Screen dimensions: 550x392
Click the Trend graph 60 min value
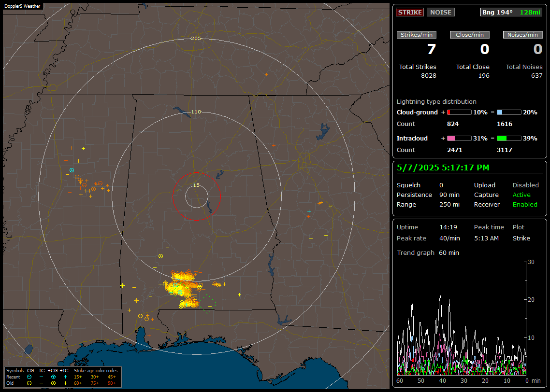[x=449, y=253]
